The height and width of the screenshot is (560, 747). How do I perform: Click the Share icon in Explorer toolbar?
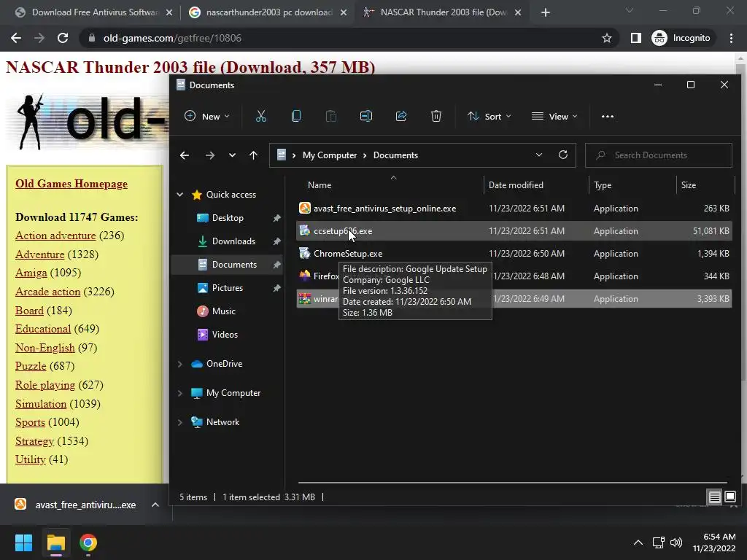click(401, 116)
